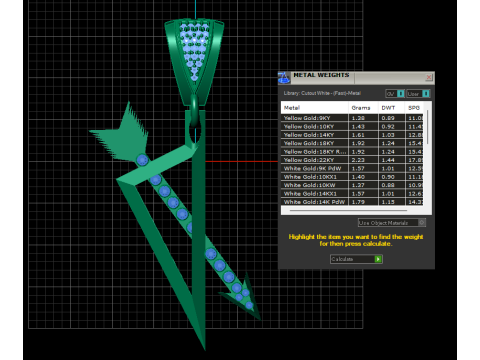The height and width of the screenshot is (360, 480).
Task: Select the arrowhead tip in the viewport
Action: pos(245,297)
